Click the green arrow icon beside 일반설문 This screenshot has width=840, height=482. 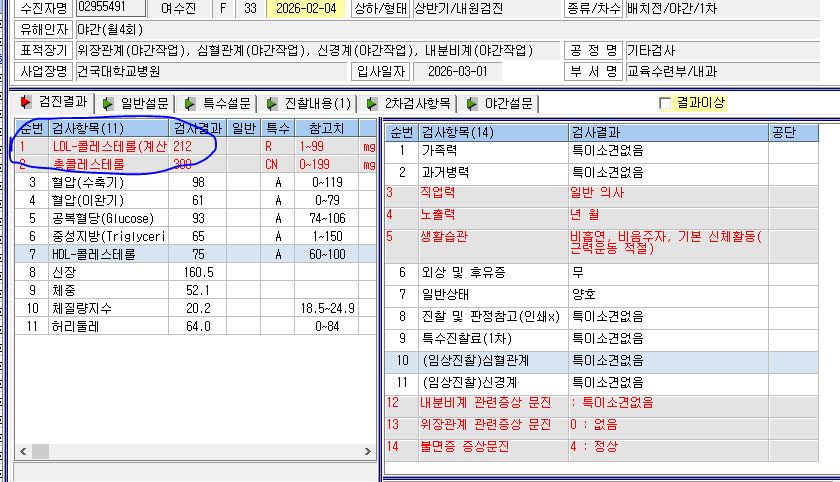[x=108, y=103]
